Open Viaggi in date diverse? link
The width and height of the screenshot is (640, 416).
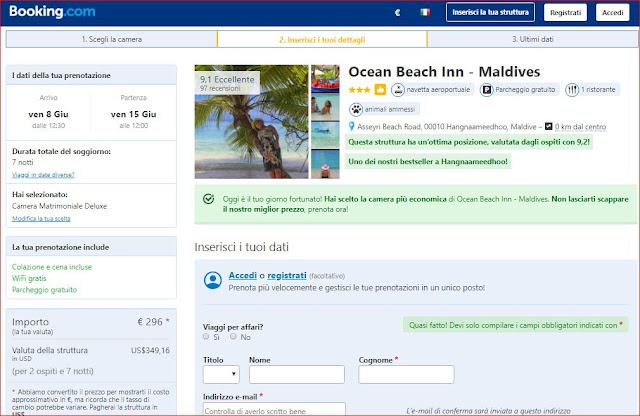pyautogui.click(x=43, y=175)
